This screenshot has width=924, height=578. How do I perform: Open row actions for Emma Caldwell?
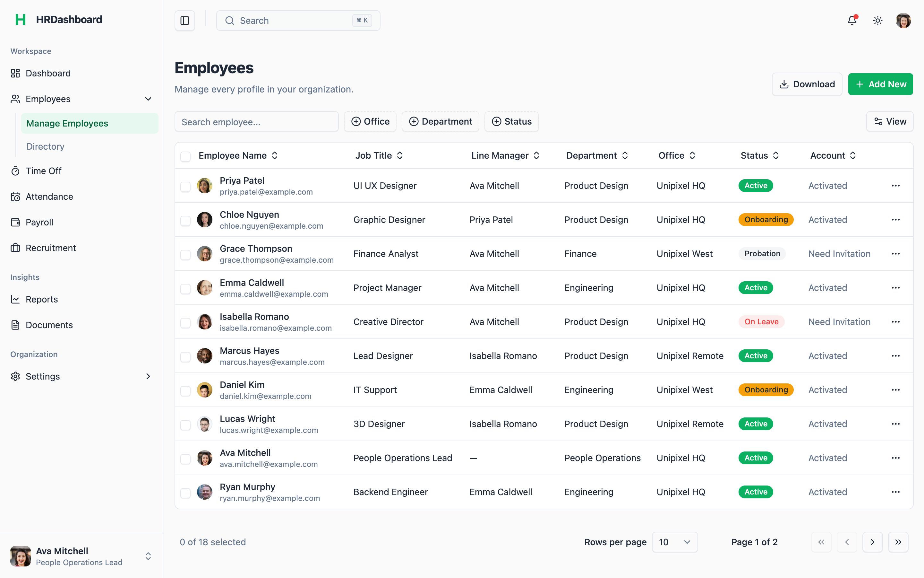[x=895, y=288]
